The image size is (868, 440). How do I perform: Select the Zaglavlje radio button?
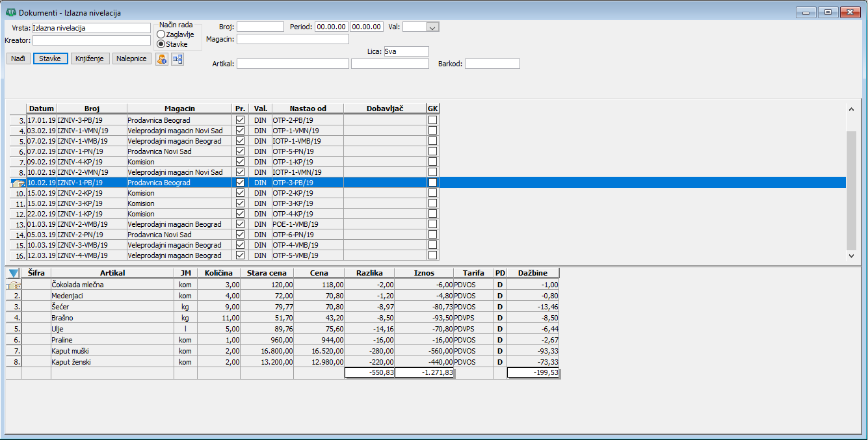click(x=161, y=34)
